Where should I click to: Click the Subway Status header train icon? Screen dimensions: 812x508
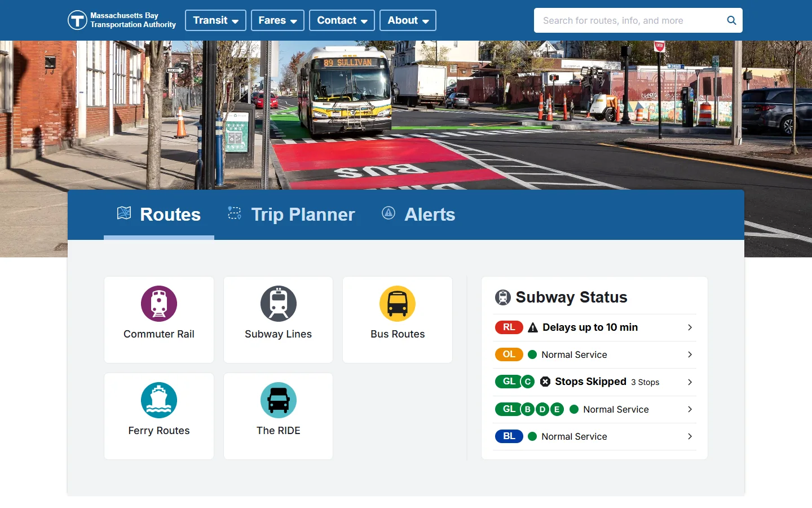[503, 297]
